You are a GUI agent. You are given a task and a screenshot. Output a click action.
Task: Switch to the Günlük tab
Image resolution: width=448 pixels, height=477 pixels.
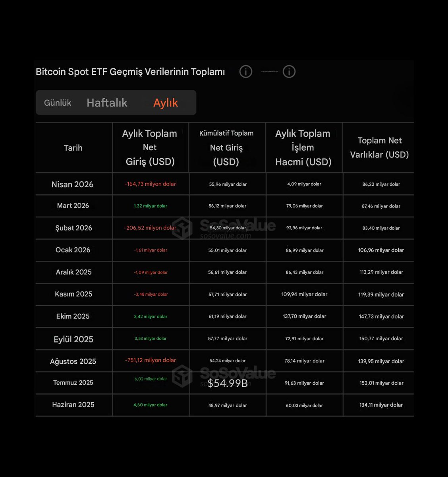[58, 103]
